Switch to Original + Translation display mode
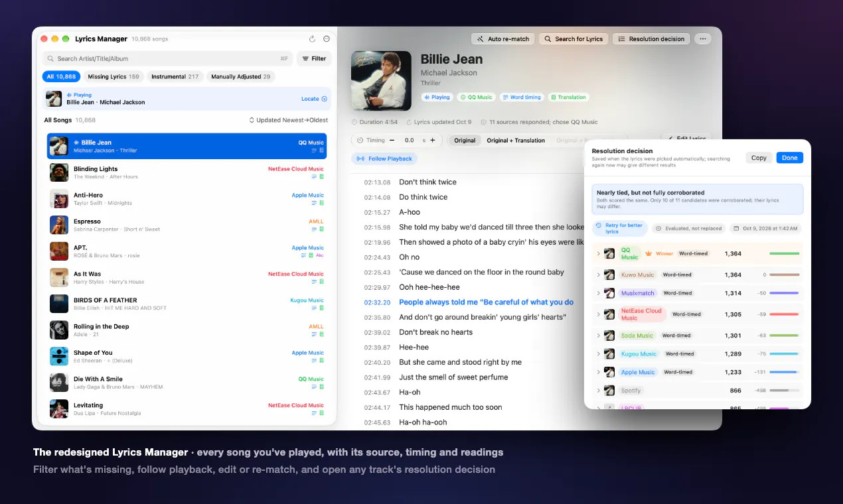The height and width of the screenshot is (504, 843). pyautogui.click(x=516, y=141)
